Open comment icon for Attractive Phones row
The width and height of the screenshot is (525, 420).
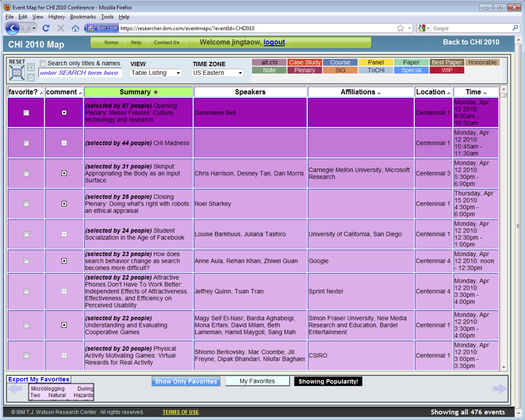coord(64,291)
